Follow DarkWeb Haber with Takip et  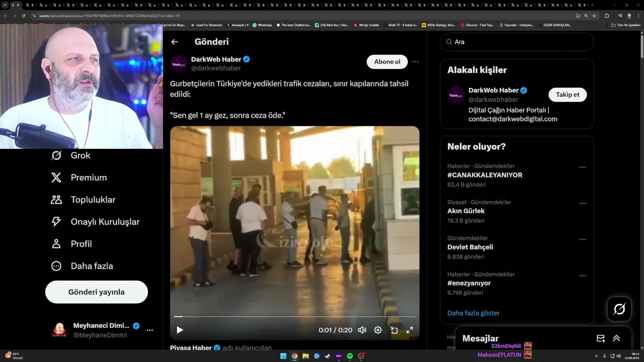click(568, 95)
